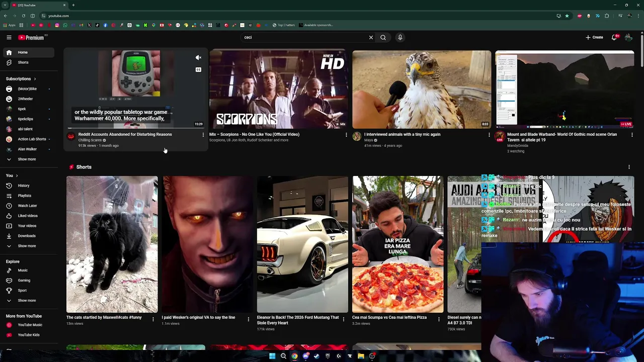Open the Gaming explore icon
The width and height of the screenshot is (644, 362).
pyautogui.click(x=9, y=280)
